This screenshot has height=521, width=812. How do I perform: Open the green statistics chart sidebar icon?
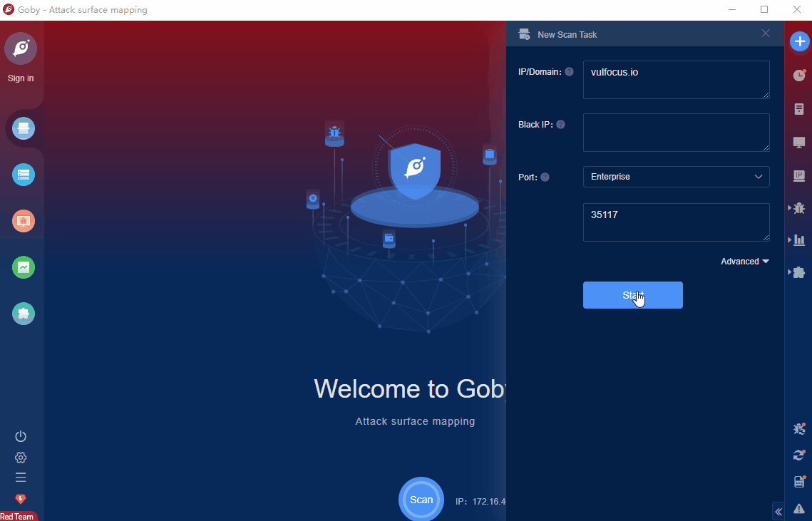click(x=24, y=267)
